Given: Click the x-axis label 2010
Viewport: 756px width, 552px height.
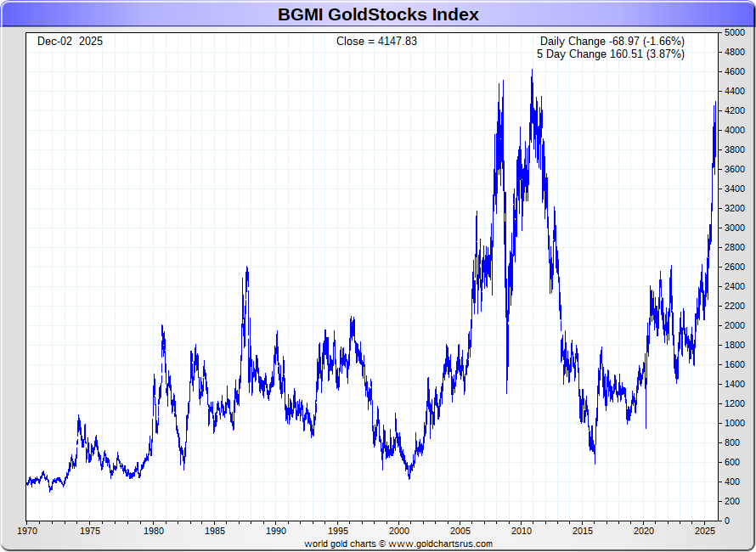Looking at the screenshot, I should click(522, 532).
